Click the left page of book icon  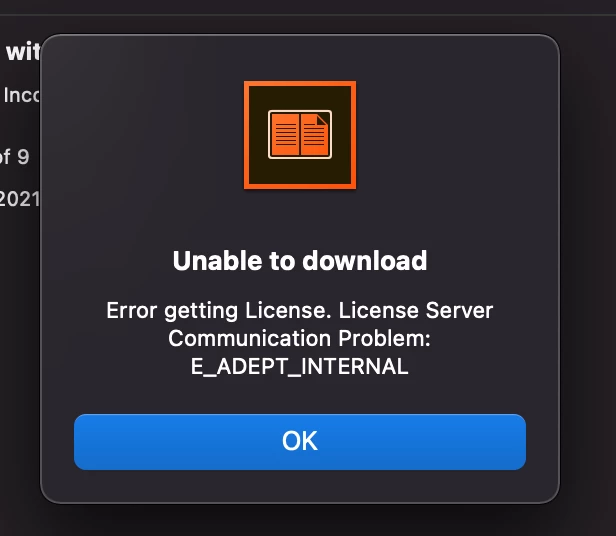pos(284,135)
